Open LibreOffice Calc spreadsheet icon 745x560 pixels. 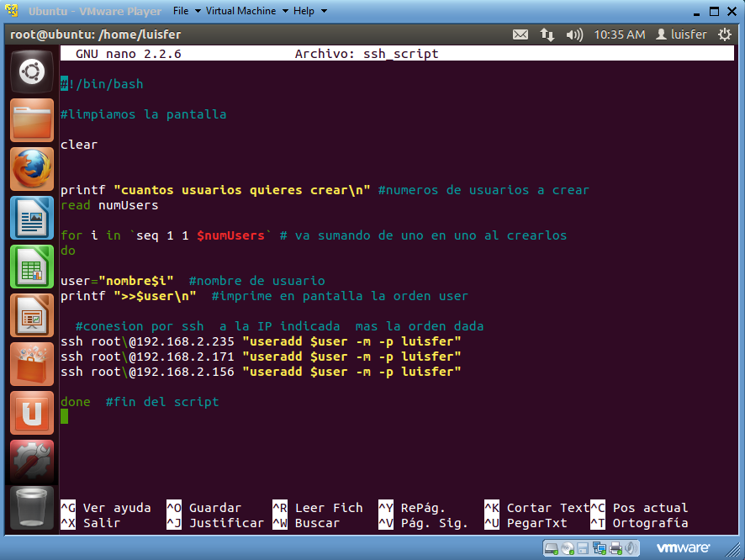[31, 267]
